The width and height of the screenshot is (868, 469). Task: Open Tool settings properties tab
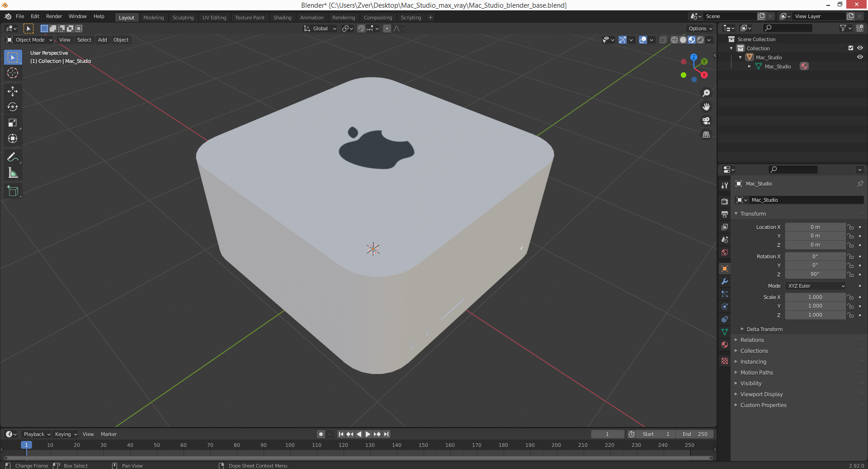[725, 185]
